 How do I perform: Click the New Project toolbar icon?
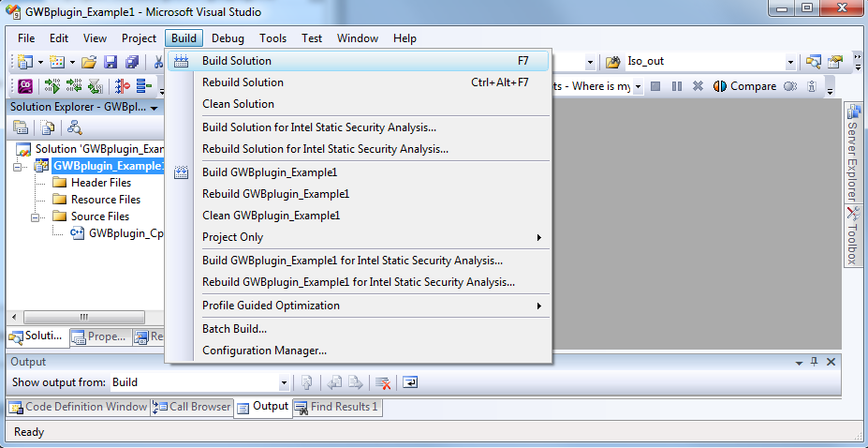[25, 62]
